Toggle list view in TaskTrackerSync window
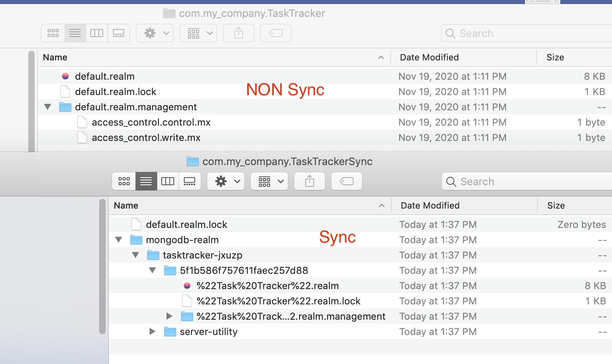 tap(146, 181)
